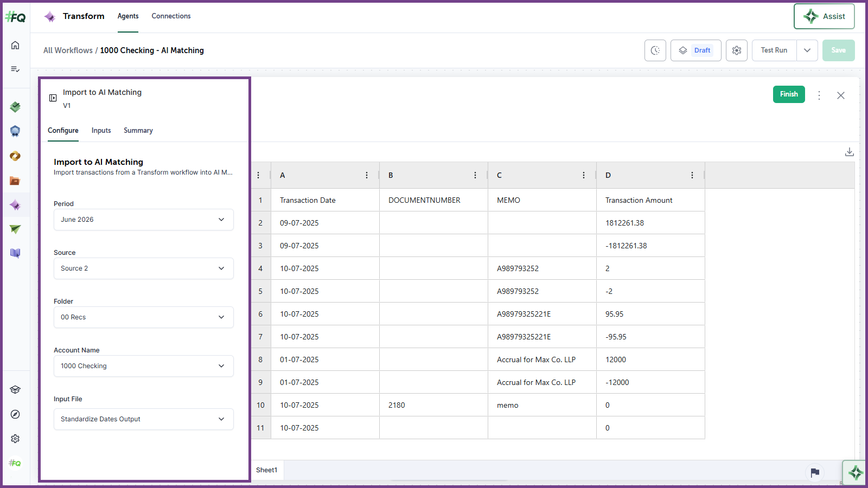The width and height of the screenshot is (868, 488).
Task: Click the Finish button
Action: (x=789, y=94)
